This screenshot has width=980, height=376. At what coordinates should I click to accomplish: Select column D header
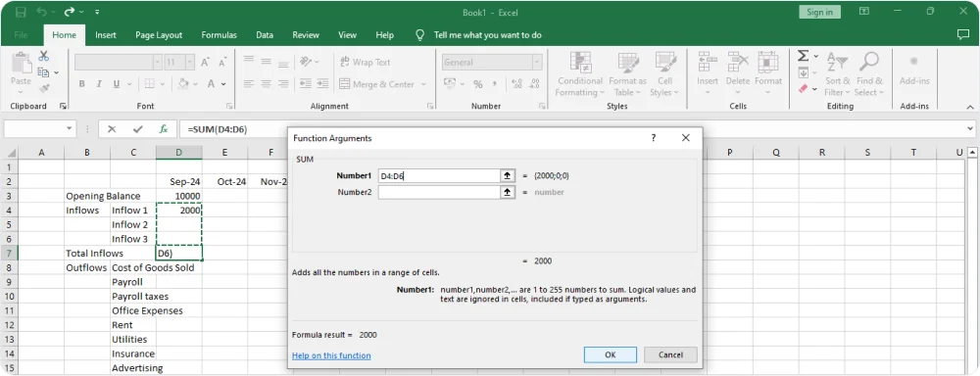point(179,153)
